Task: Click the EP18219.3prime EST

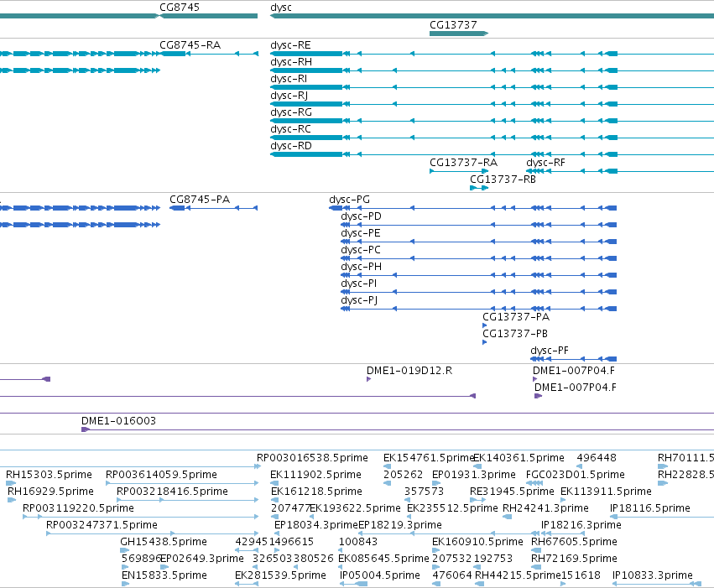Action: (x=400, y=525)
